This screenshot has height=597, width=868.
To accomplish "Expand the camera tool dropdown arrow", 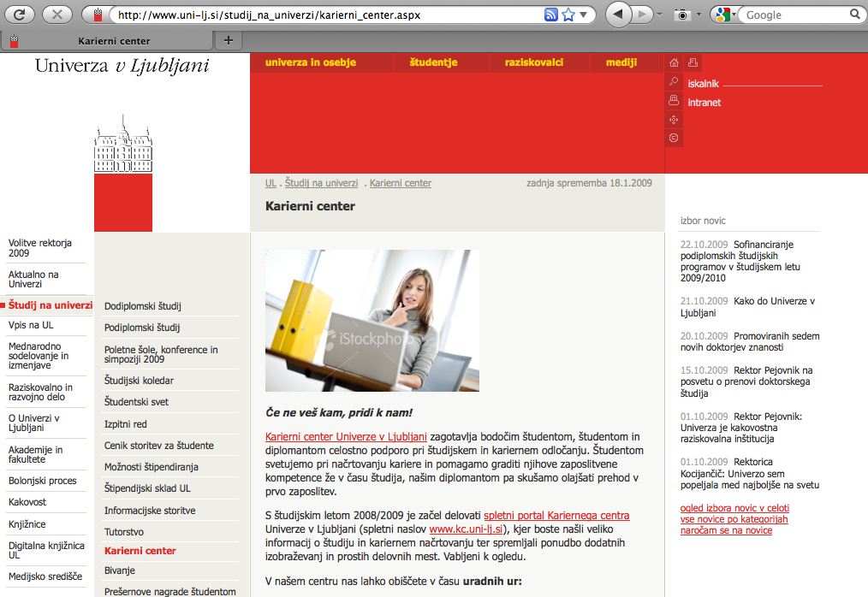I will pyautogui.click(x=699, y=15).
